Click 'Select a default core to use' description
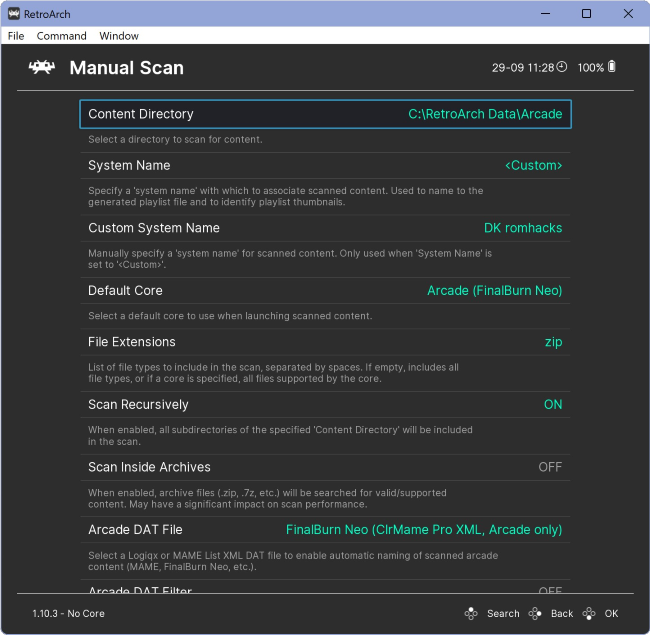650x635 pixels. pos(230,316)
